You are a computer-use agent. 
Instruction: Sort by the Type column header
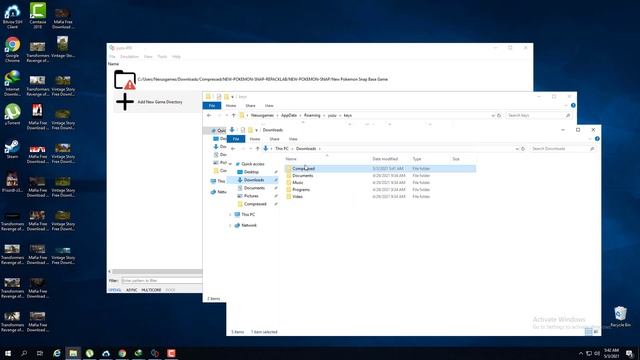tap(417, 159)
